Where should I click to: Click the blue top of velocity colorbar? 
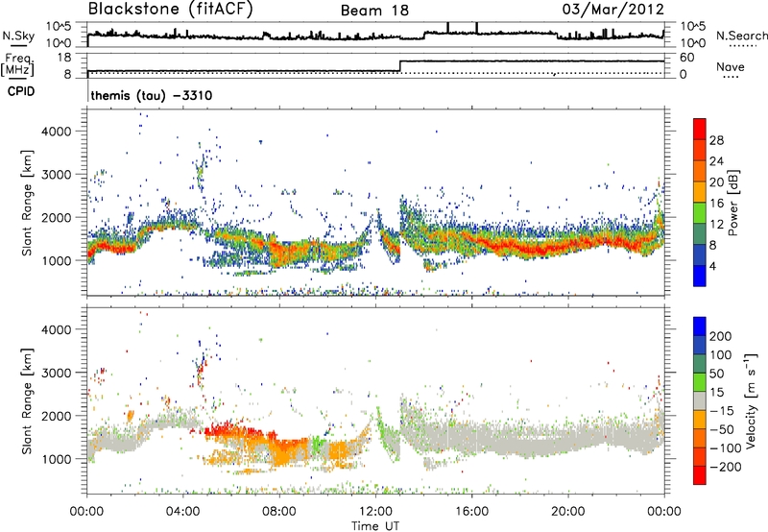point(700,326)
